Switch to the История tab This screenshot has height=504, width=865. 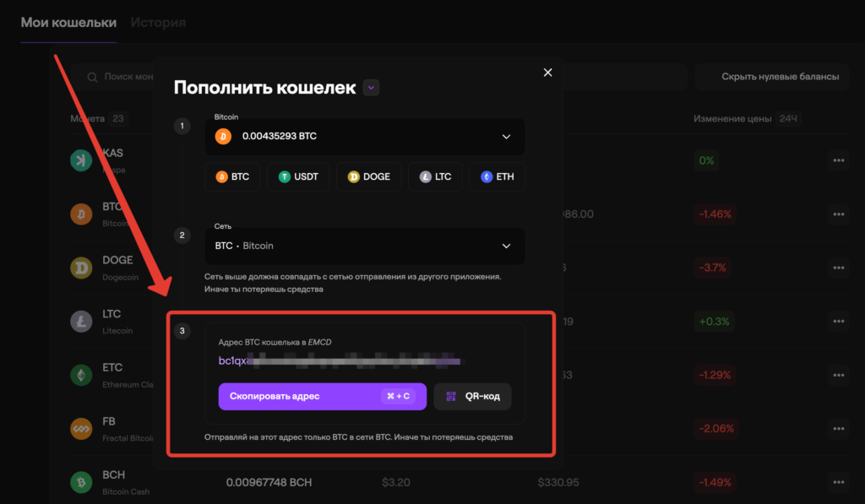coord(158,24)
